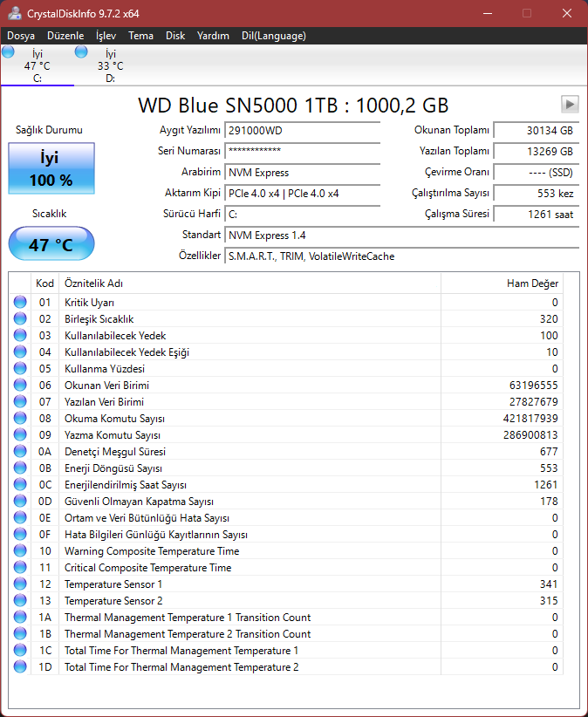Viewport: 588px width, 717px height.
Task: Click status orb for Denetçi Meşgul Süresi row
Action: coord(20,451)
